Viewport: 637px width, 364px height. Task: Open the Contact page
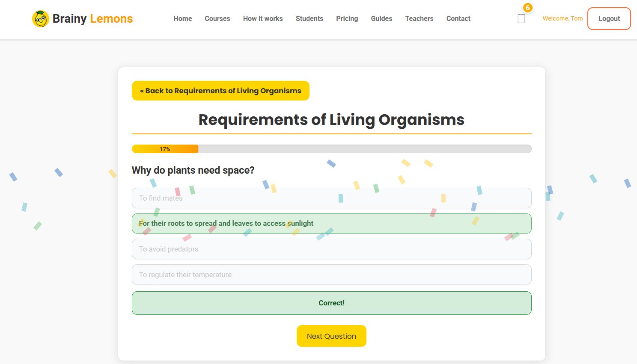[x=458, y=18]
